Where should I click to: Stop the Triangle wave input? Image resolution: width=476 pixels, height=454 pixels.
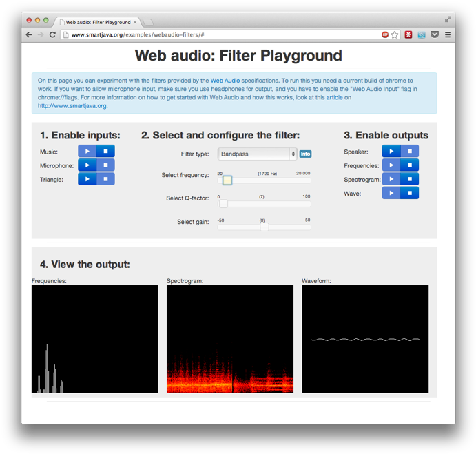pyautogui.click(x=105, y=179)
